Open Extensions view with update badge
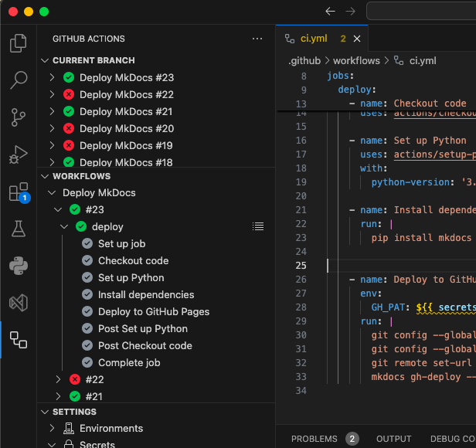The width and height of the screenshot is (476, 448). pos(19,192)
